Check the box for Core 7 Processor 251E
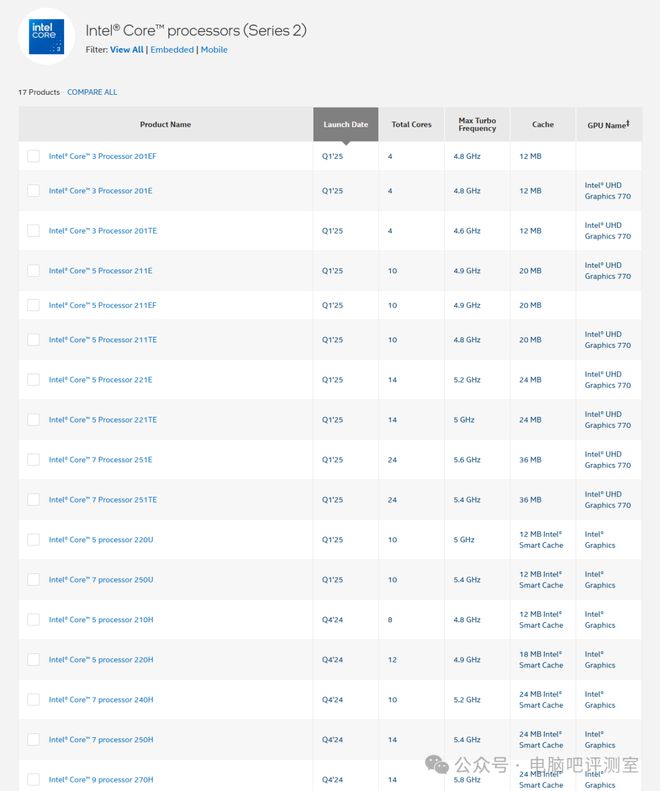Viewport: 660px width, 791px height. (33, 460)
